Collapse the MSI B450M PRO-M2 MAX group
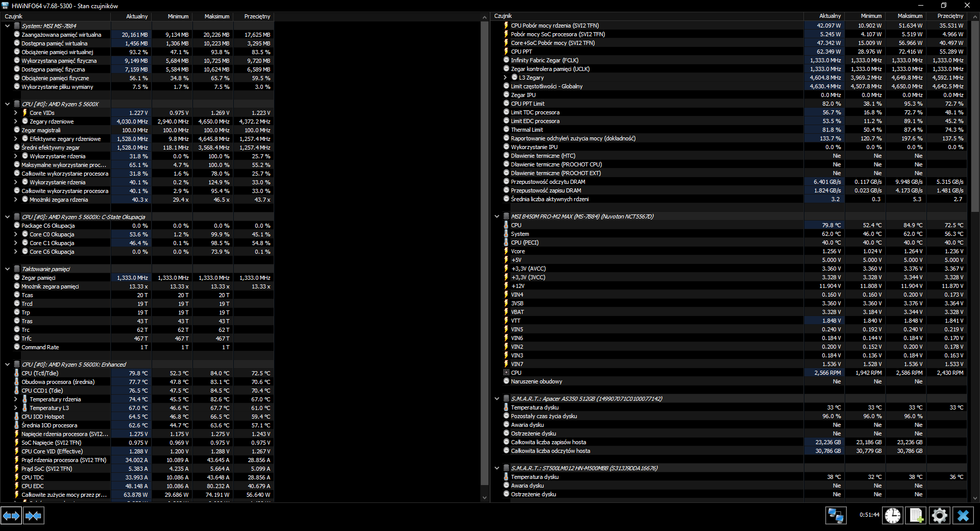Viewport: 980px width, 531px height. point(497,216)
